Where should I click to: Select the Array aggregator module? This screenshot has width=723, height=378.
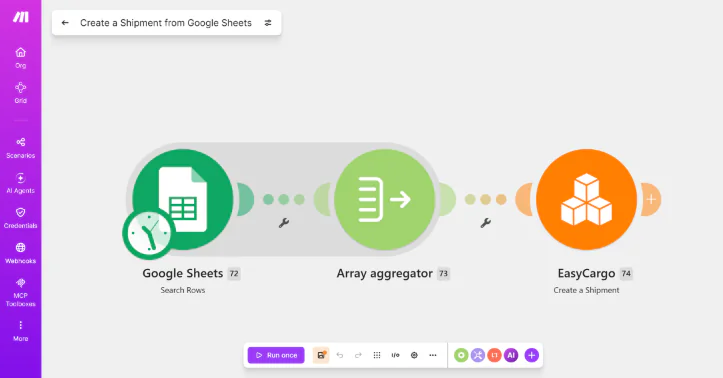(x=385, y=199)
